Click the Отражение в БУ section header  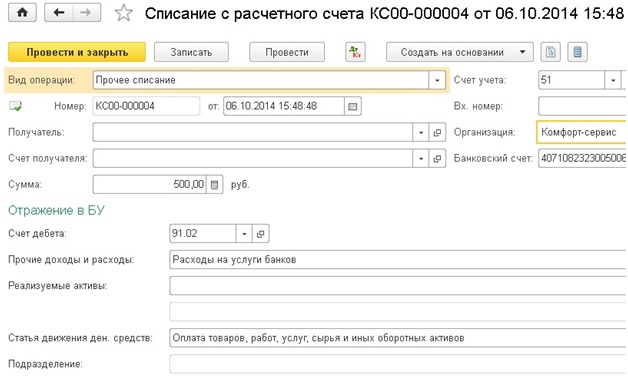click(x=56, y=210)
